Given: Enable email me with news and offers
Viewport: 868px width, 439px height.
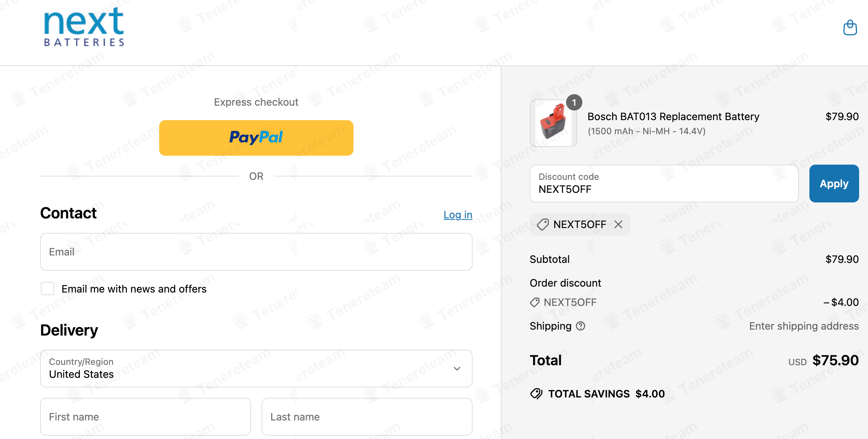Looking at the screenshot, I should (x=47, y=288).
